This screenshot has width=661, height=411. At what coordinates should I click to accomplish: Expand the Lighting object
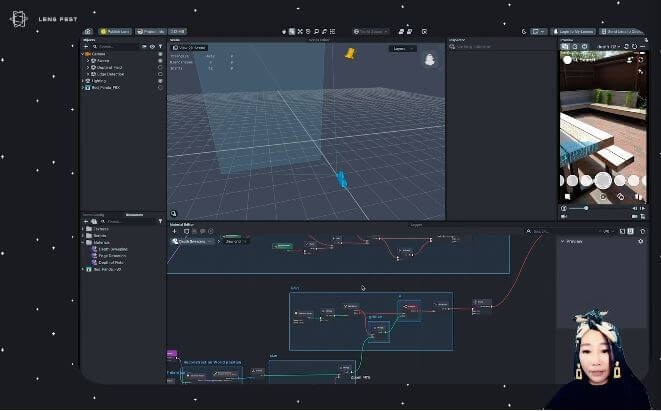click(x=83, y=81)
